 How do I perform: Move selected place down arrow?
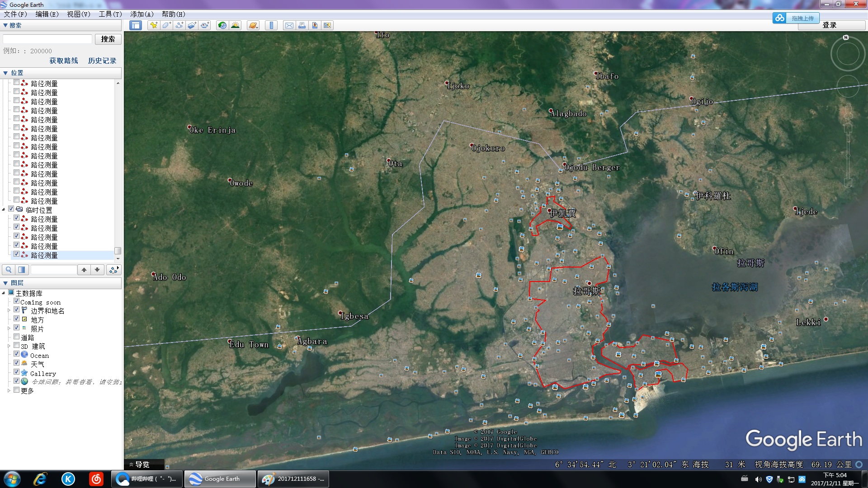pos(97,270)
